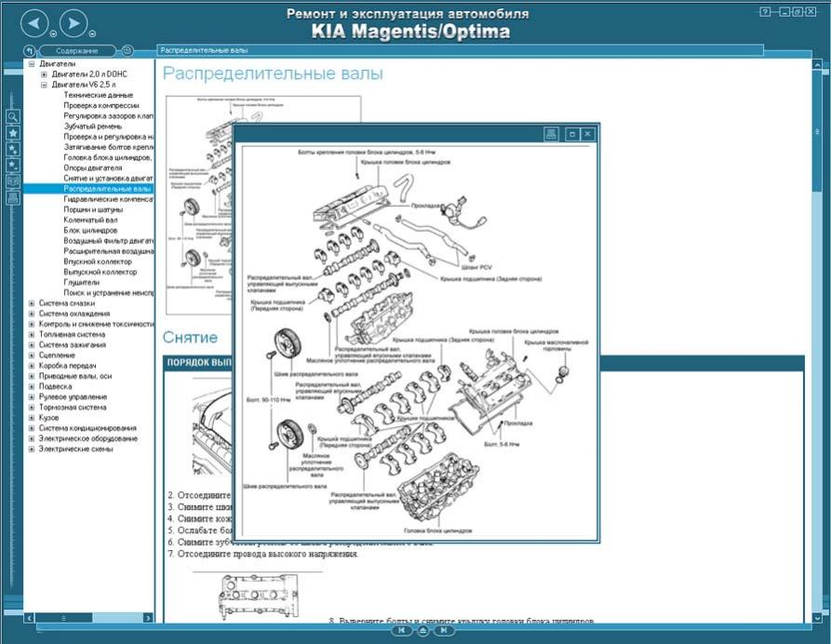This screenshot has height=644, width=831.
Task: Click the curved return arrow beside Содержание
Action: click(x=30, y=51)
